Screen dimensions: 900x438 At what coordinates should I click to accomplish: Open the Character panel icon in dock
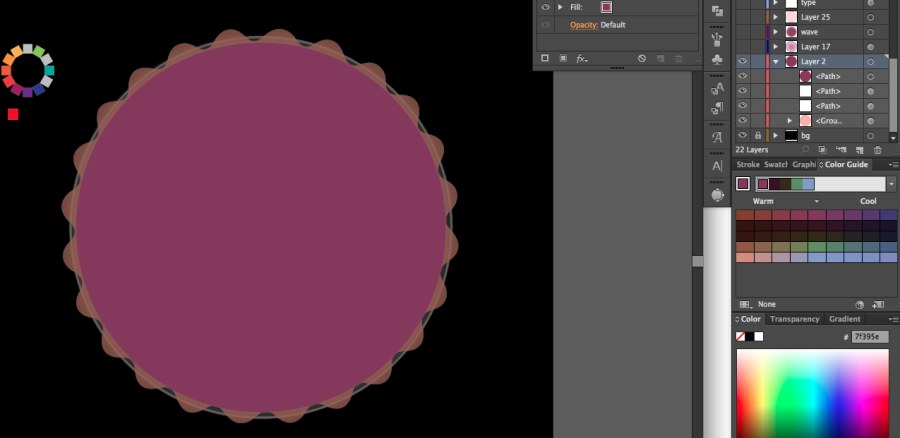[x=717, y=166]
